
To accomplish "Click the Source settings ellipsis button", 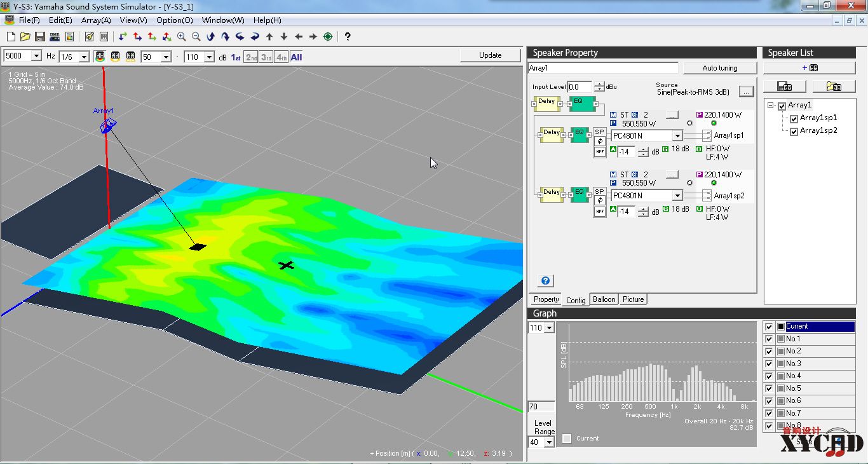I will tap(746, 92).
